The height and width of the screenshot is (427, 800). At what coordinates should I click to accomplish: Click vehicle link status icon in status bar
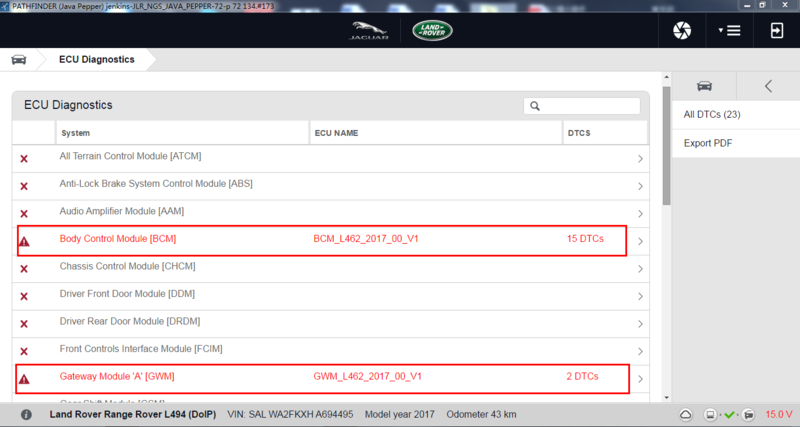tap(748, 415)
